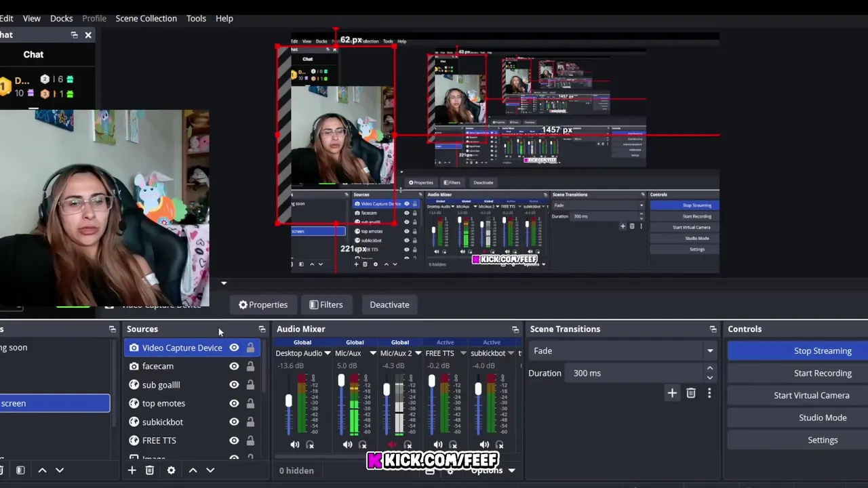Move selected source up in Sources list

click(x=193, y=470)
